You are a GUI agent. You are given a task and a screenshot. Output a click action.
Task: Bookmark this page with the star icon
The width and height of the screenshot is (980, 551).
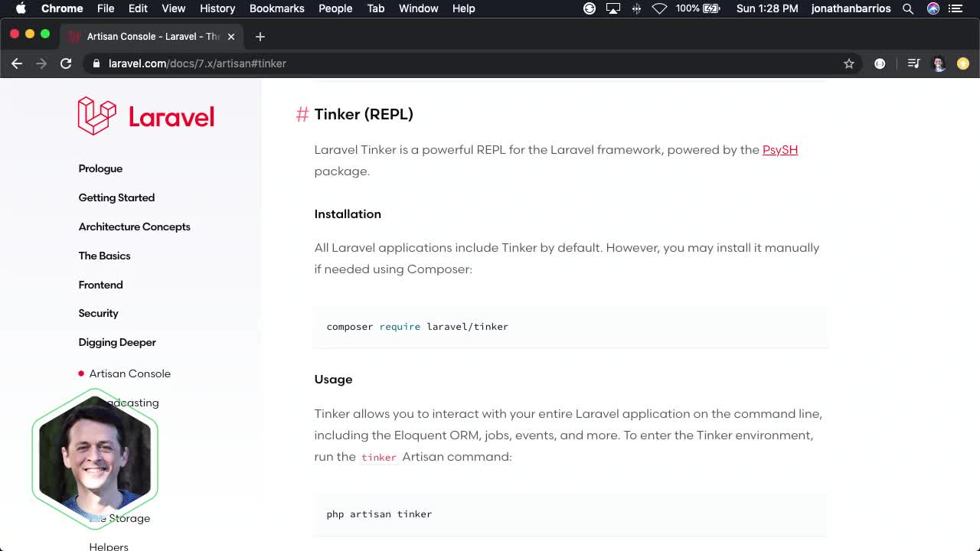(x=849, y=64)
